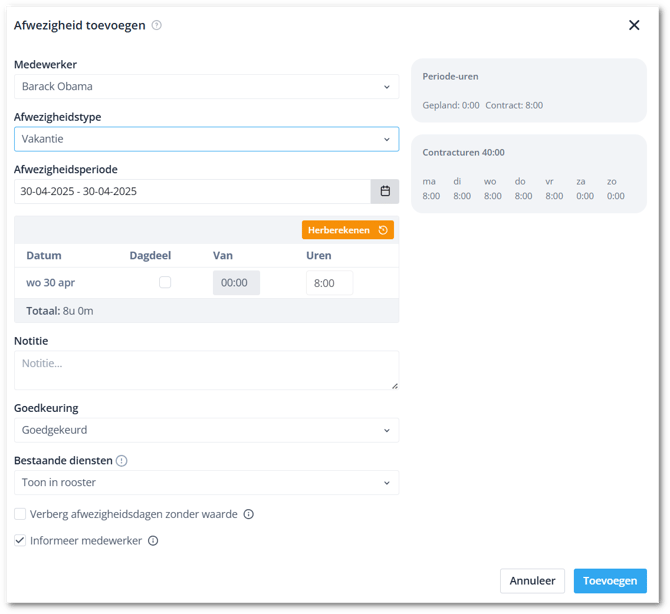Enable Verberg afwezigheidsdagen zonder waarde
This screenshot has width=670, height=614.
click(x=20, y=514)
